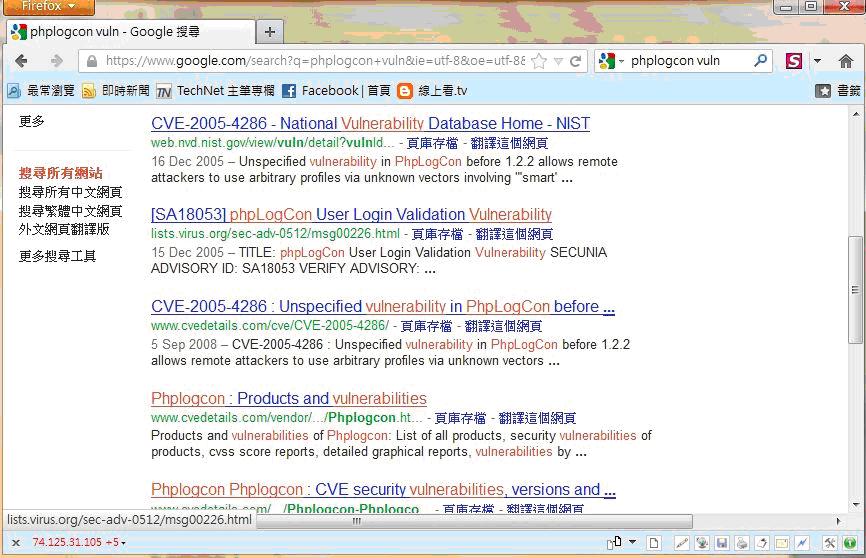
Task: Open 頁庫存檔 for the NIST result
Action: point(432,143)
